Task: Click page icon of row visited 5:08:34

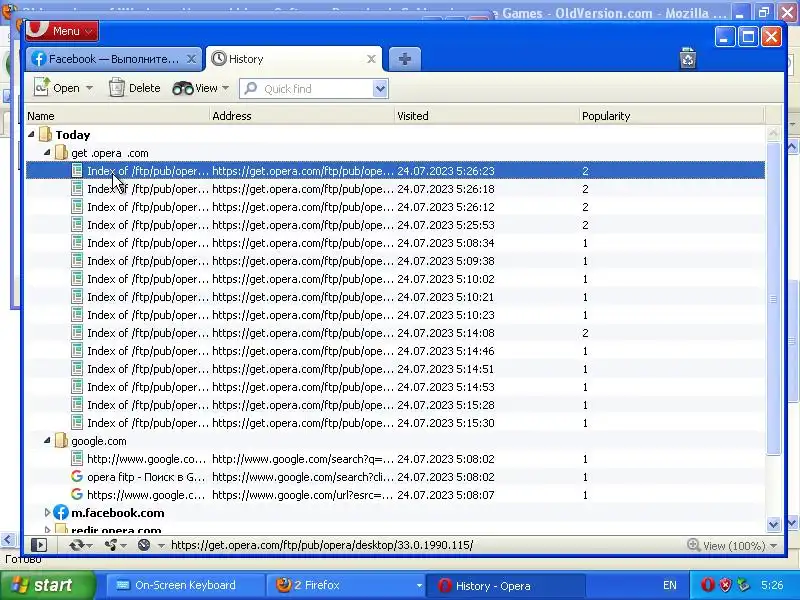Action: [77, 242]
